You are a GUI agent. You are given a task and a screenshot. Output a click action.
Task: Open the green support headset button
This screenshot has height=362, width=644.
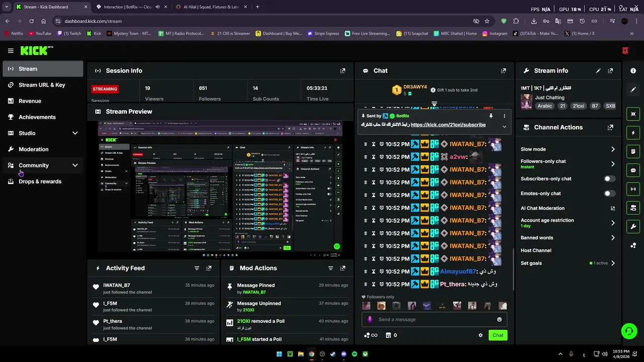[629, 331]
